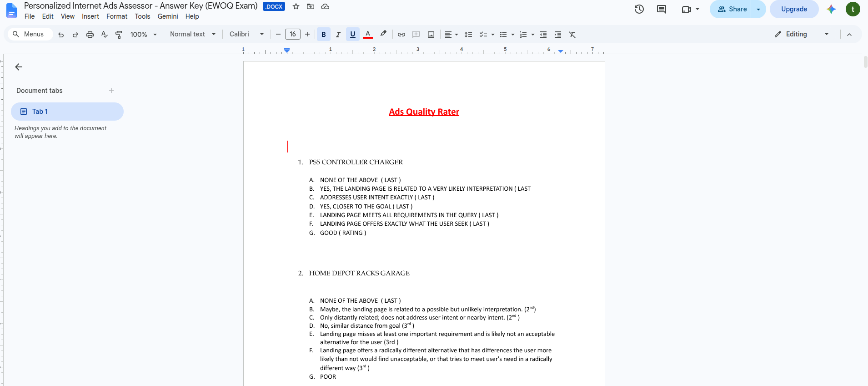Print the document with printer icon
Viewport: 868px width, 386px height.
pos(90,35)
